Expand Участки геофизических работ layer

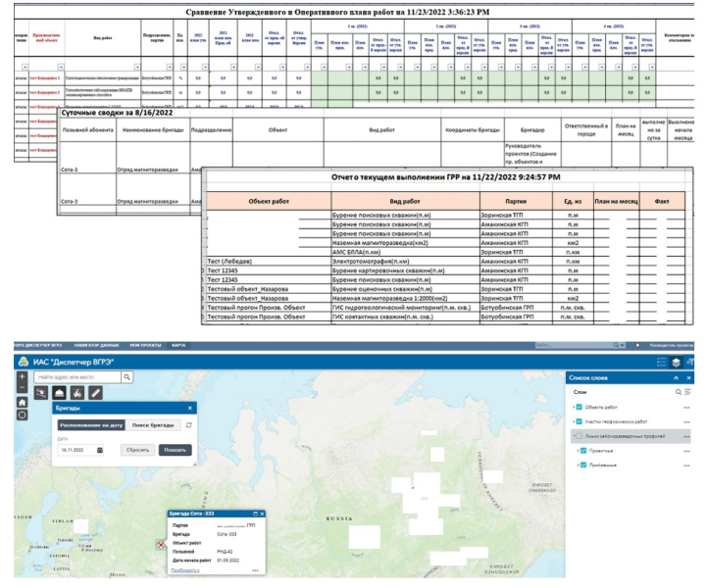574,421
